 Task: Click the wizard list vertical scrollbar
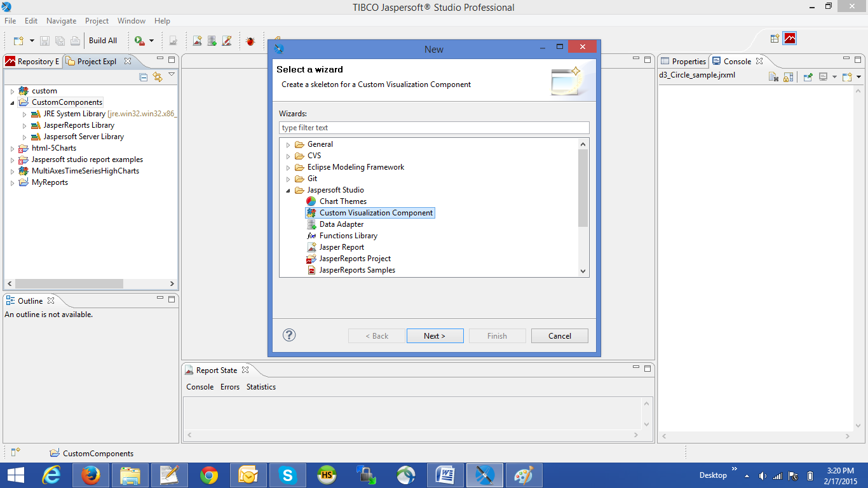point(583,188)
